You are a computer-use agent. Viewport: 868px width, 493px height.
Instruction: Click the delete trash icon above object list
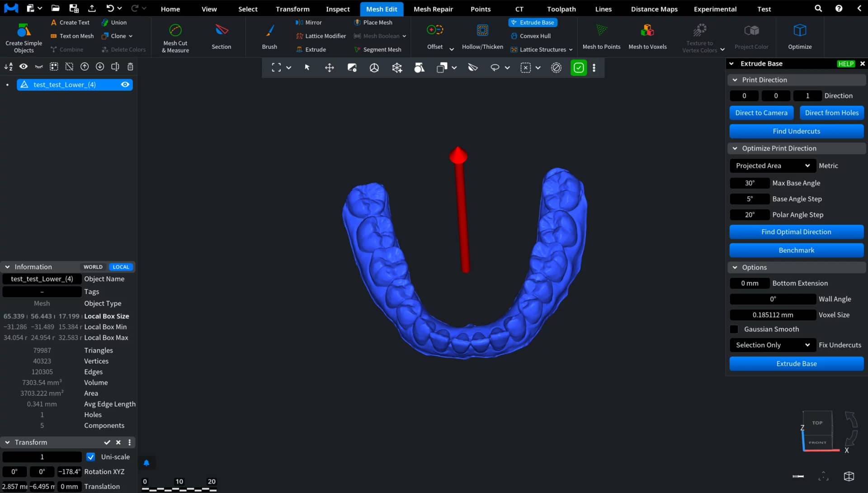tap(130, 66)
